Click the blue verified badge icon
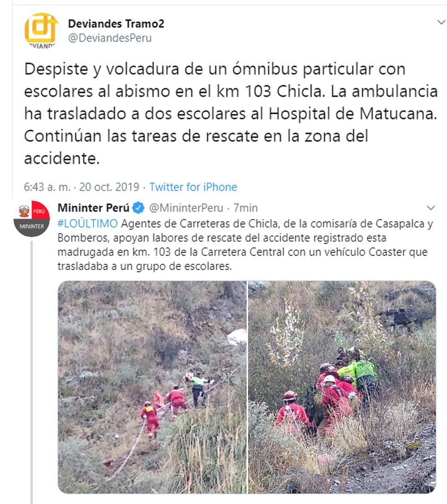Screen dimensions: 447x504 click(x=139, y=208)
